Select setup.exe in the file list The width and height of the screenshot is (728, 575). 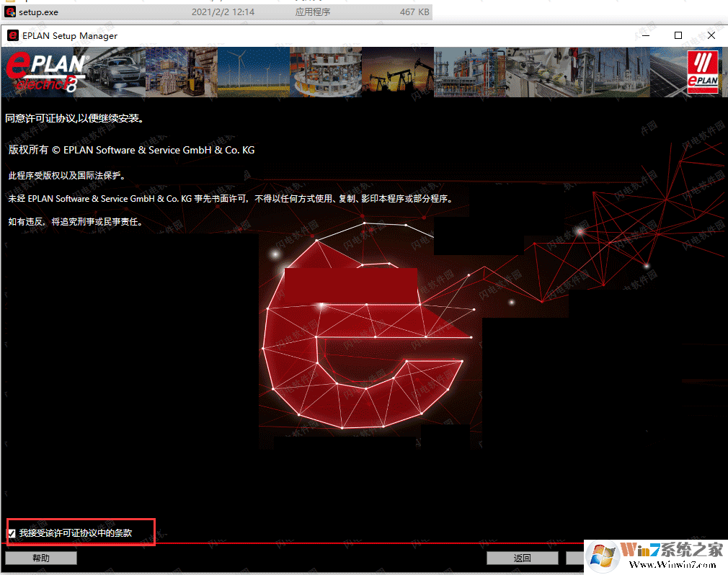pyautogui.click(x=216, y=12)
